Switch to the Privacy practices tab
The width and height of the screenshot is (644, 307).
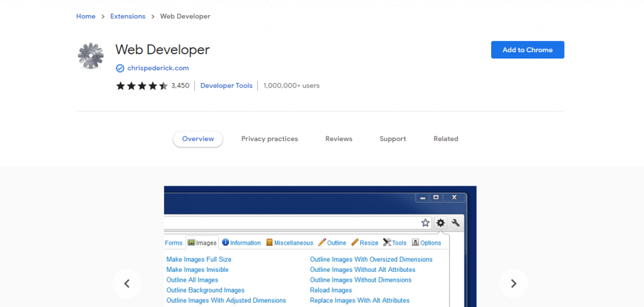tap(269, 139)
